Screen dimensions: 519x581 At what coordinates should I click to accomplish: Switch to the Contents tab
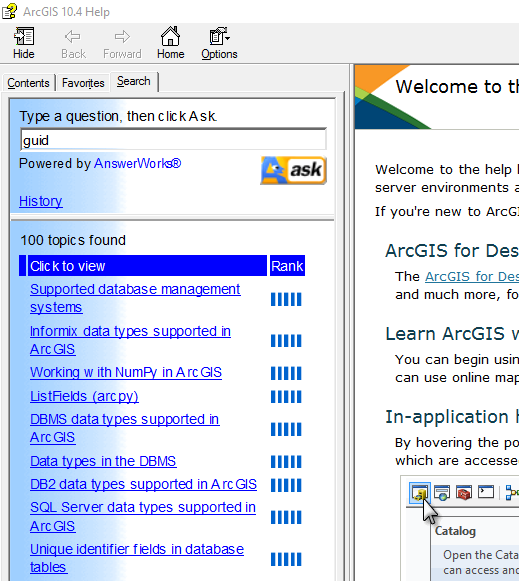28,83
